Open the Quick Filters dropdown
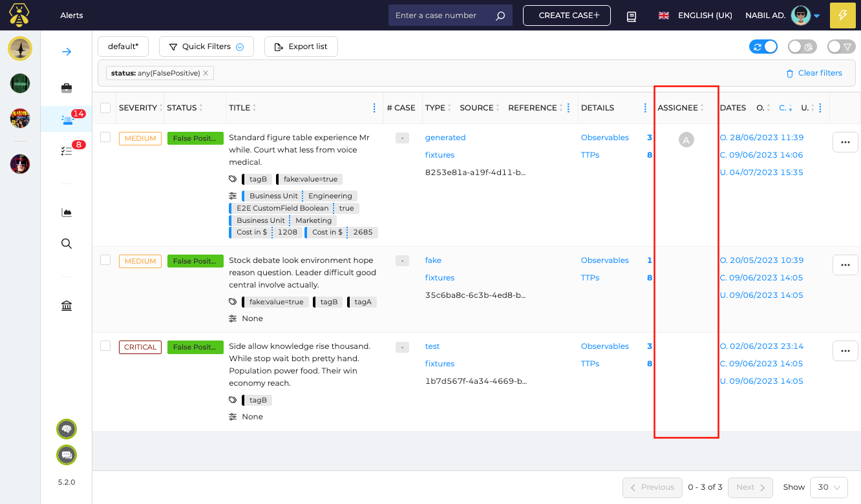The height and width of the screenshot is (504, 861). (x=206, y=47)
